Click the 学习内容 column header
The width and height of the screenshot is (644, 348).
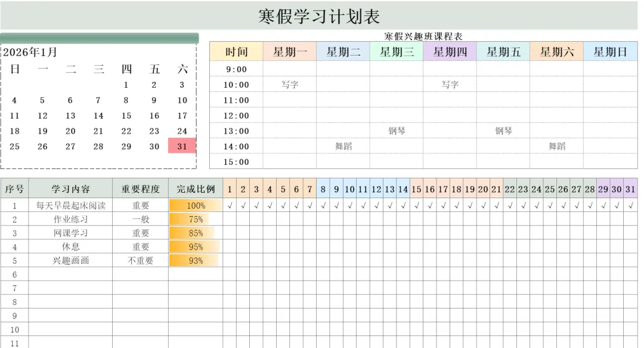point(70,189)
